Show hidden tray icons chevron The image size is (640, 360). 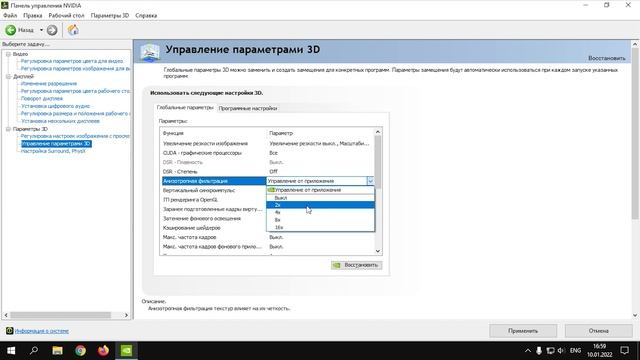[528, 351]
